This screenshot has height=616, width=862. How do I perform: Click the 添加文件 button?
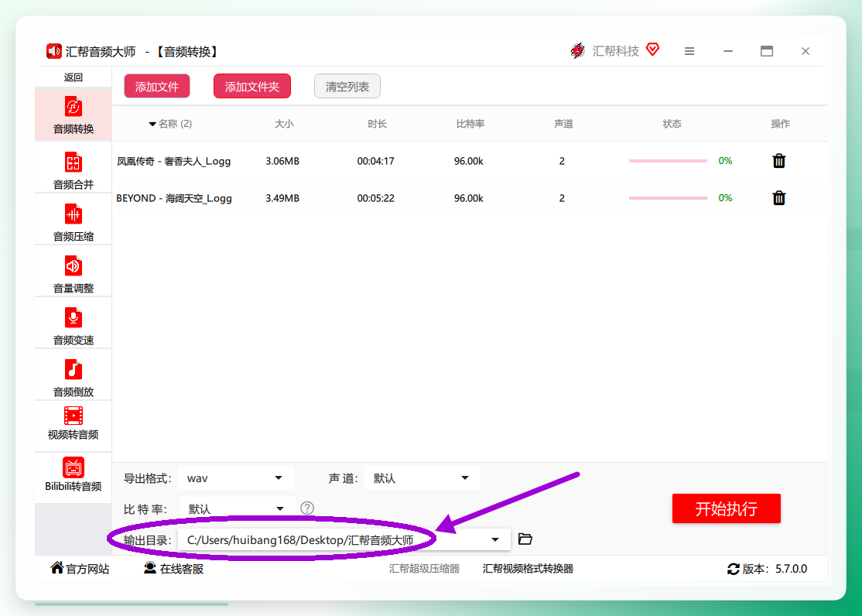tap(157, 87)
